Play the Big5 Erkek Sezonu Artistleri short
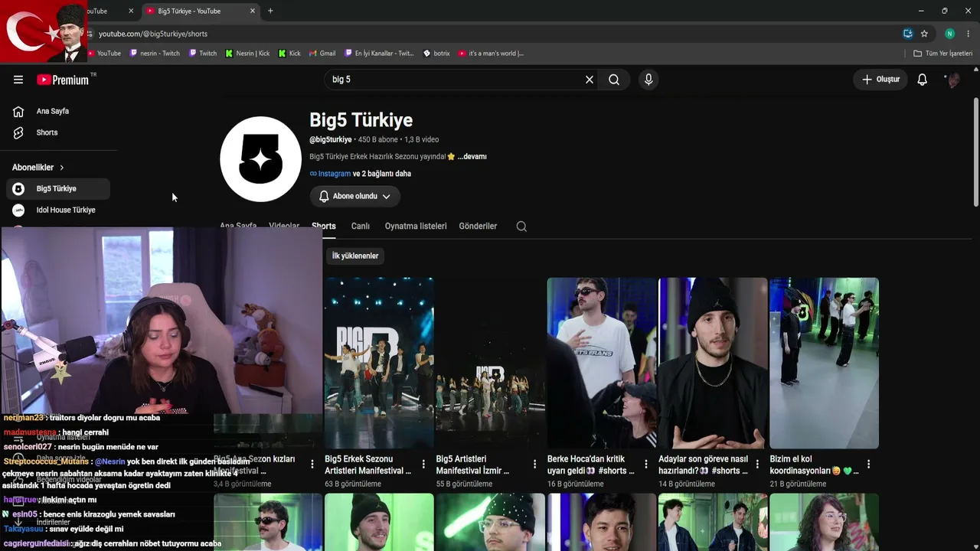980x551 pixels. point(379,363)
